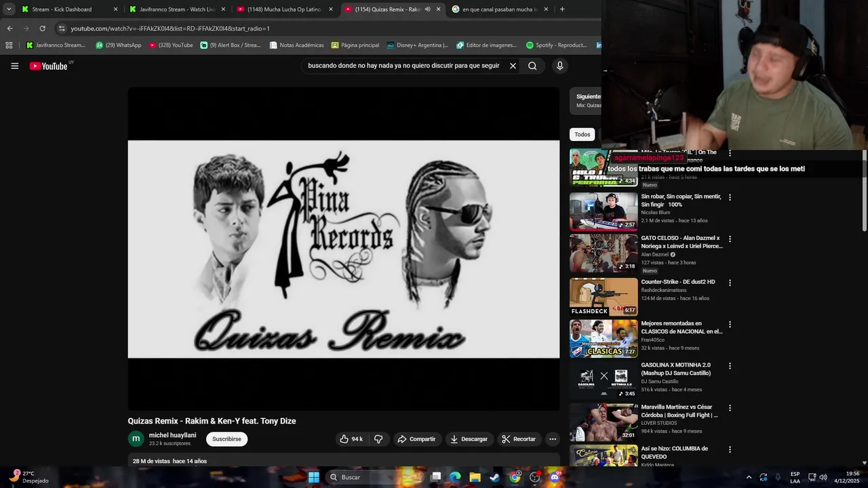Open the Editor de imagenes bookmark
This screenshot has height=488, width=868.
pyautogui.click(x=487, y=45)
